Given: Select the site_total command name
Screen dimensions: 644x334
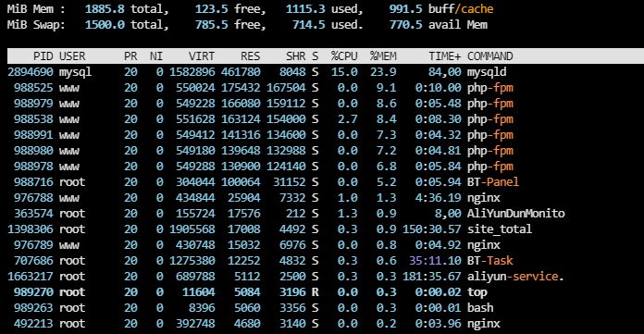Looking at the screenshot, I should point(500,229).
